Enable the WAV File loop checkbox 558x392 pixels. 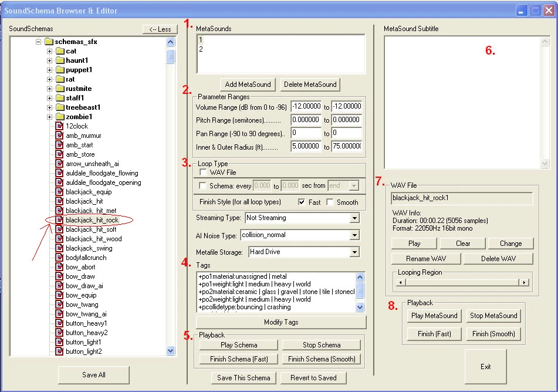point(203,173)
